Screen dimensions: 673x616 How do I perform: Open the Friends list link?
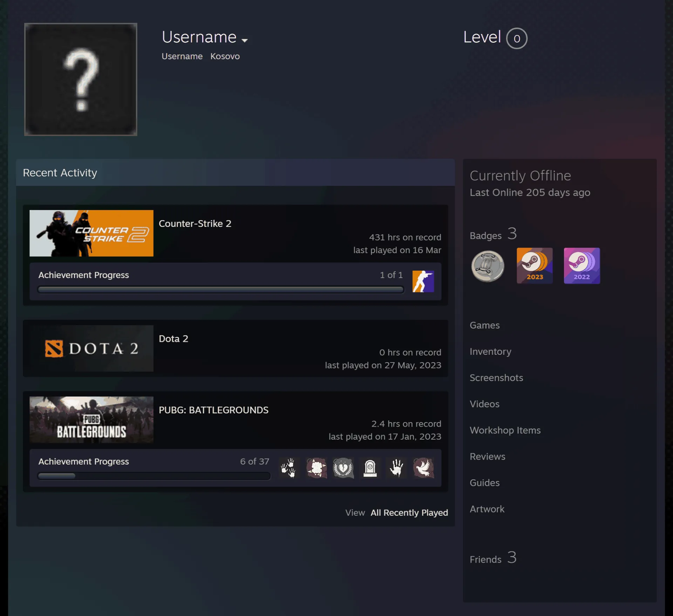493,558
